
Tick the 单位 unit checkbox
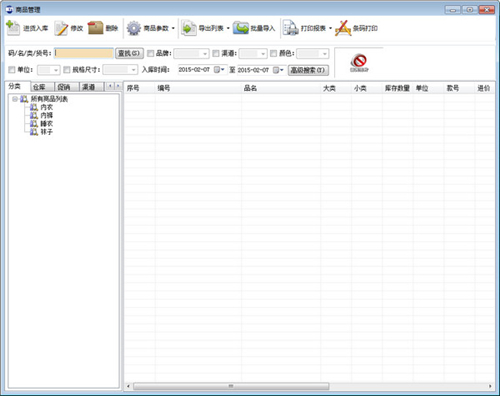12,70
